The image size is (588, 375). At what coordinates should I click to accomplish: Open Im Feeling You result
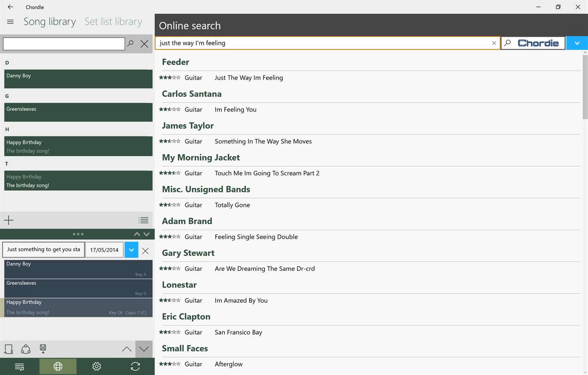click(x=235, y=110)
